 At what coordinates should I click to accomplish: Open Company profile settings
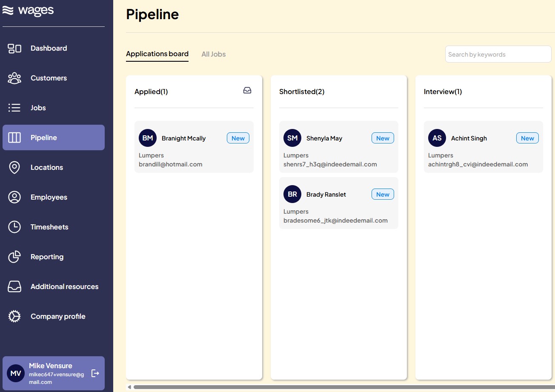[54, 317]
